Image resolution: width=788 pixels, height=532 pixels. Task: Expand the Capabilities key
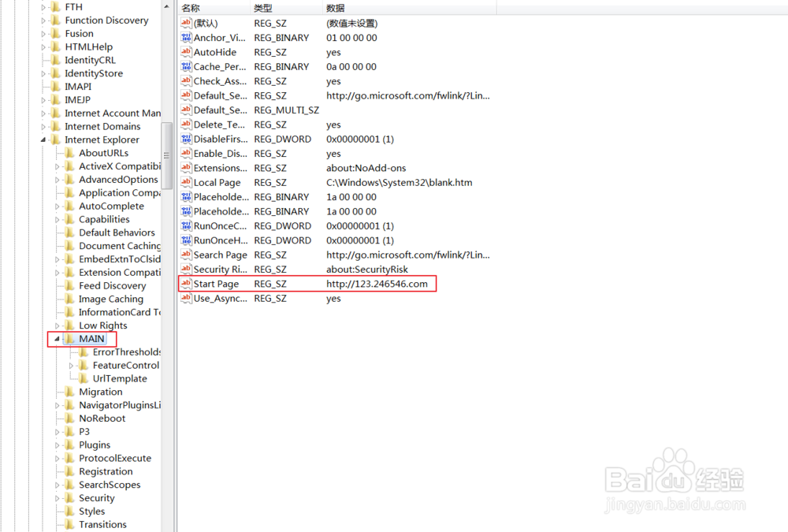57,220
